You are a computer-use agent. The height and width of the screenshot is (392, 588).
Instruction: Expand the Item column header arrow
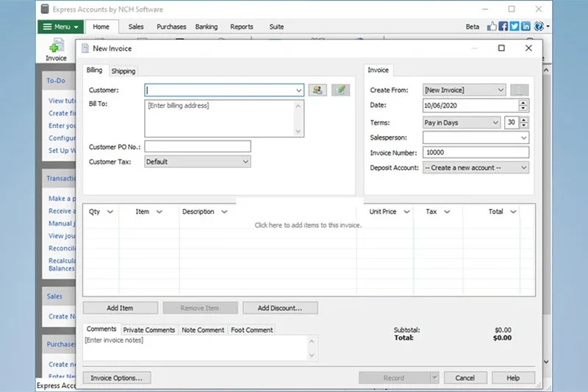159,212
